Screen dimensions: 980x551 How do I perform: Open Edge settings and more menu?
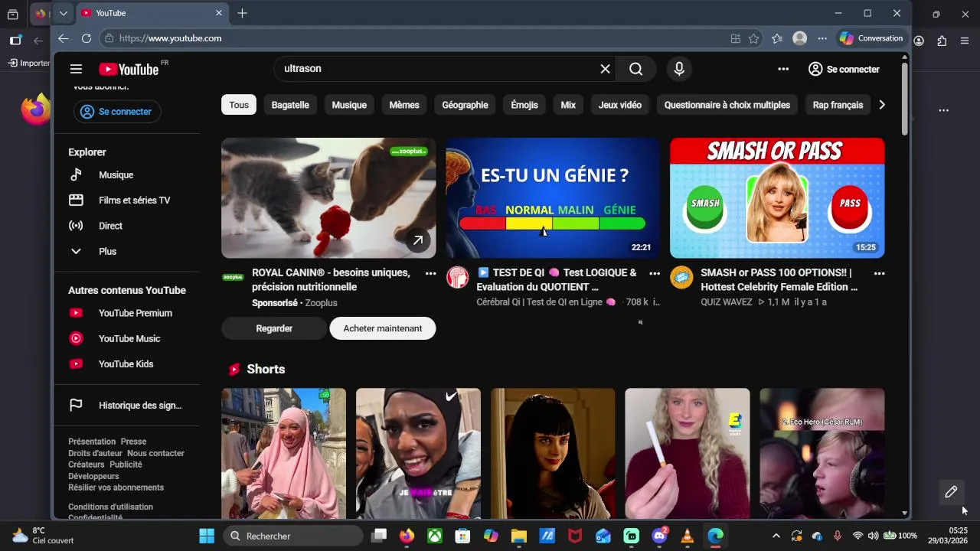coord(822,38)
